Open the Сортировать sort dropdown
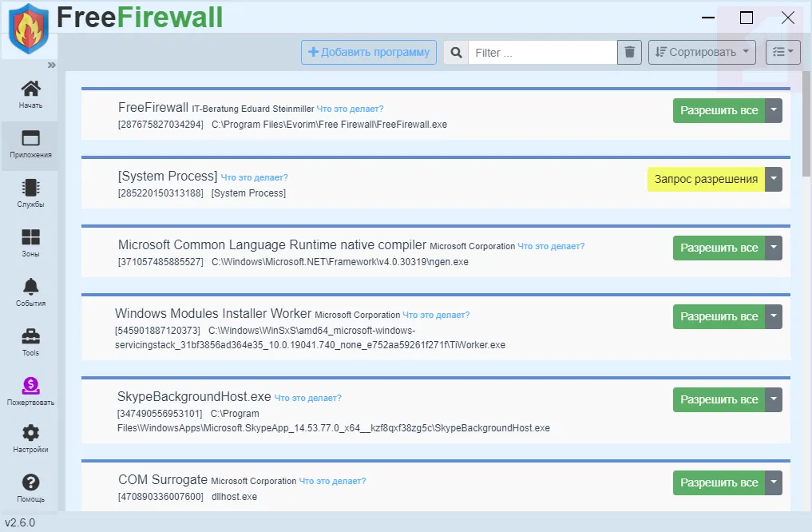Image resolution: width=812 pixels, height=532 pixels. 702,52
